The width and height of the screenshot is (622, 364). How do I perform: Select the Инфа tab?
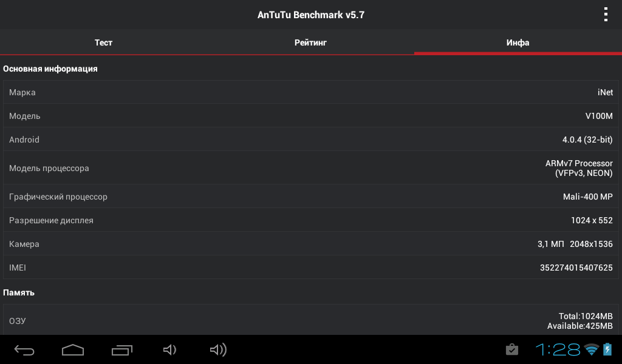(x=518, y=42)
